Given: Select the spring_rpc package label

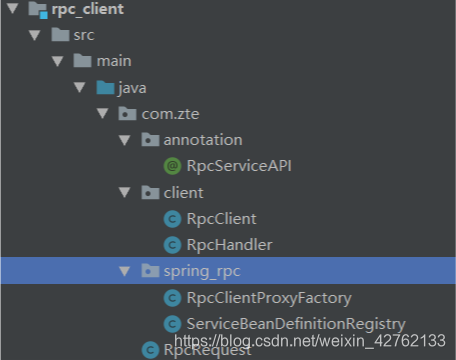Looking at the screenshot, I should point(202,271).
